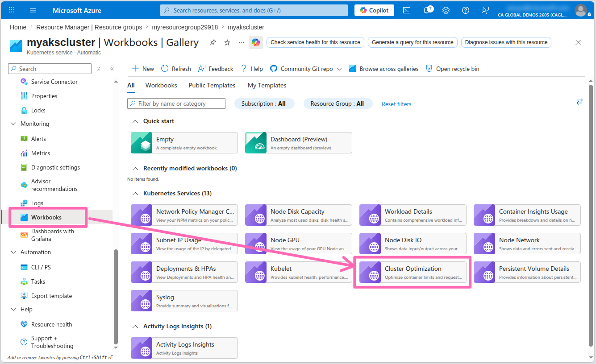Open portal settings gear

pos(446,10)
